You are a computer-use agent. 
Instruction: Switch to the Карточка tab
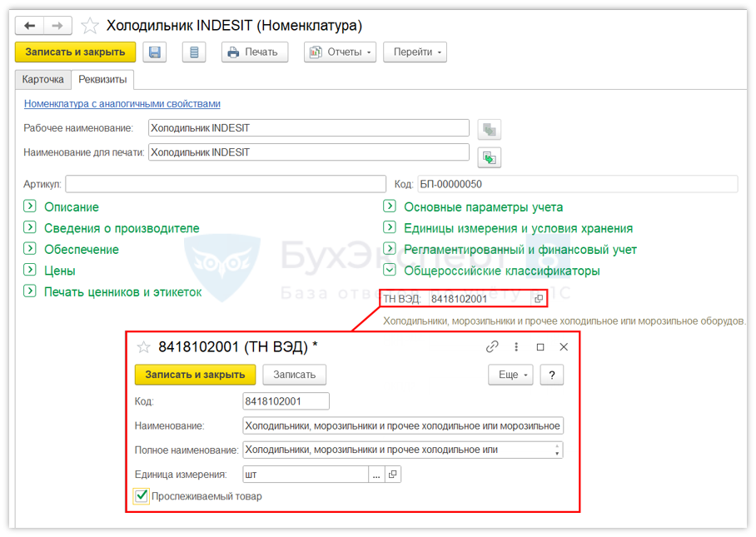(43, 80)
